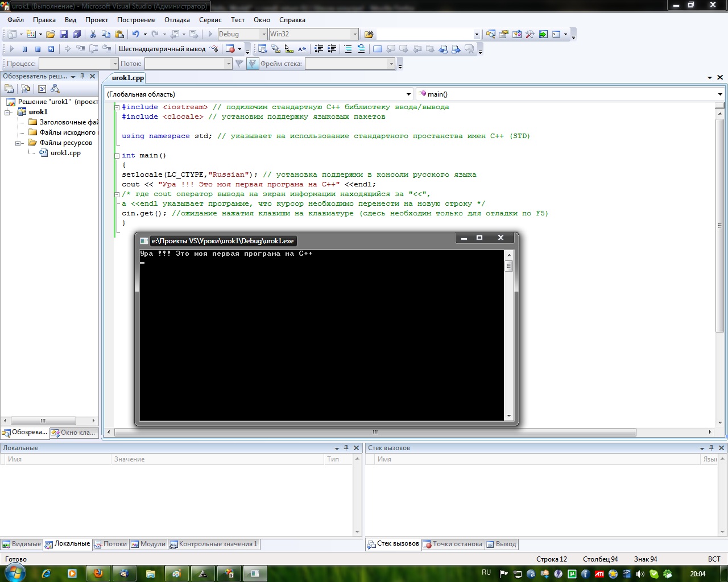Collapse the urok1 project tree node
Viewport: 728px width, 582px height.
pyautogui.click(x=8, y=112)
